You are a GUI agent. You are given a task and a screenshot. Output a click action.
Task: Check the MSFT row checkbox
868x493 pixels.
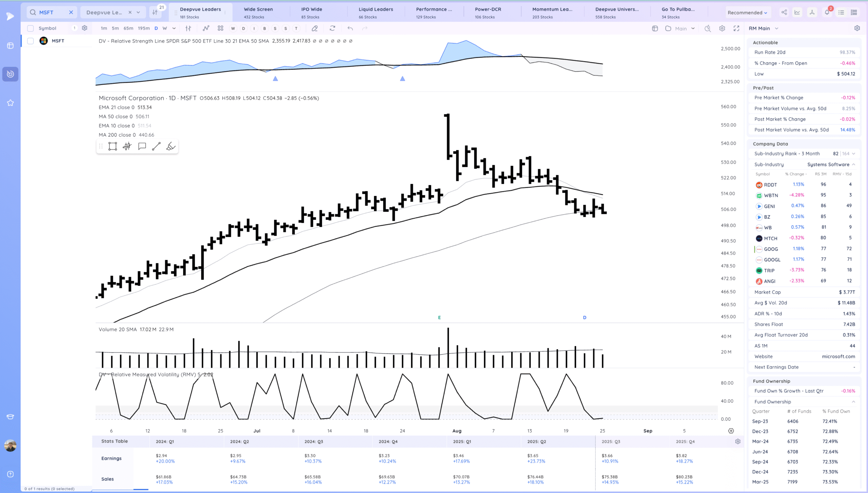click(31, 41)
